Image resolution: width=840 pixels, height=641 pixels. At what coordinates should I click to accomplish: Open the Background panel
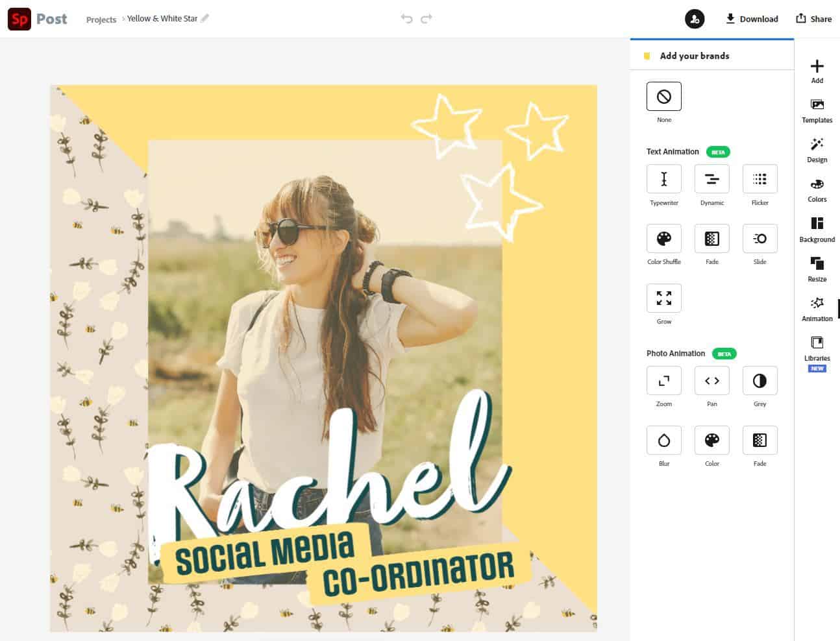tap(817, 230)
